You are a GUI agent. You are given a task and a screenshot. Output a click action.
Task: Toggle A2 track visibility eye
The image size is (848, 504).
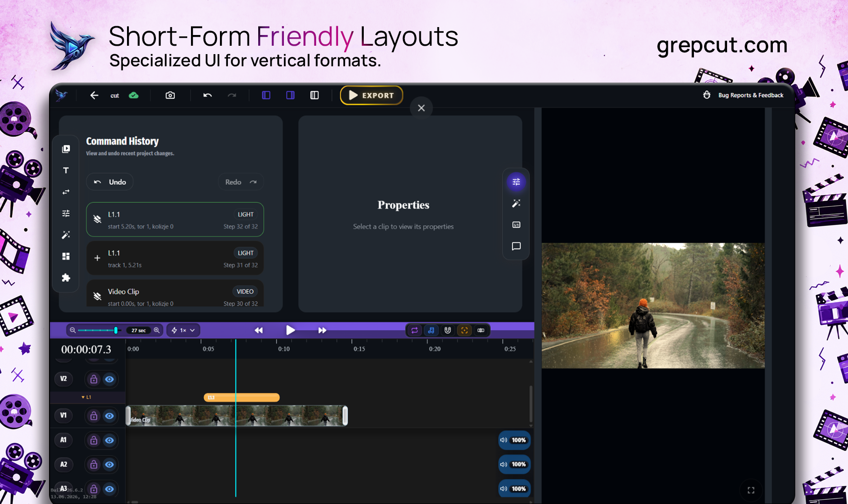pyautogui.click(x=109, y=465)
